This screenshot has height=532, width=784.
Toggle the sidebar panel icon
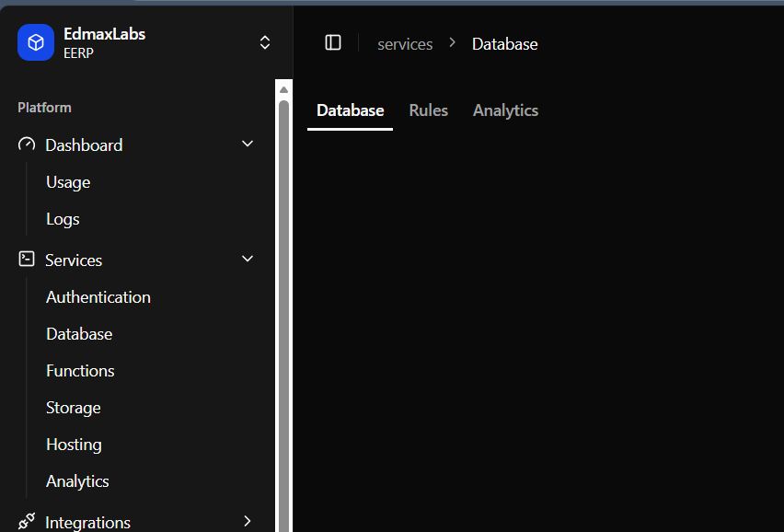click(332, 41)
